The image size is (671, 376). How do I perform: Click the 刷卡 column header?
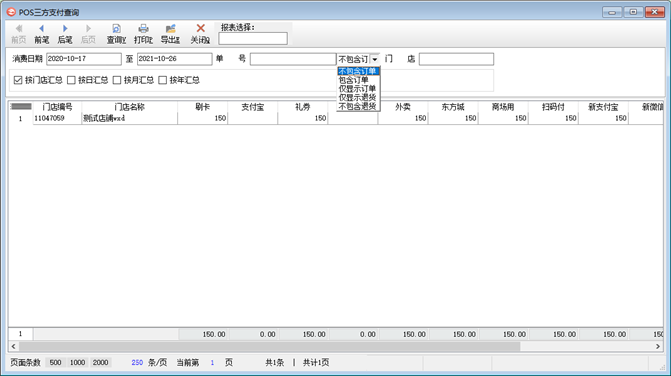(202, 107)
